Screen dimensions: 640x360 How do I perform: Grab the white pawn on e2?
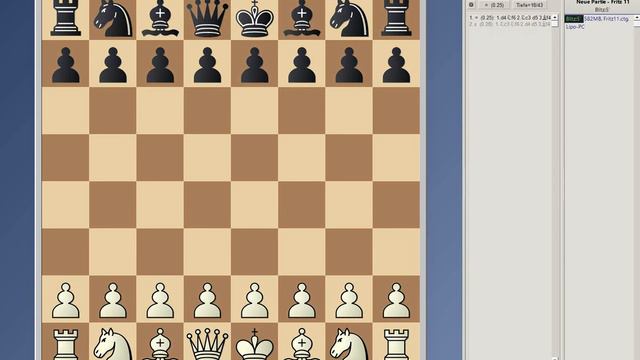click(x=255, y=301)
